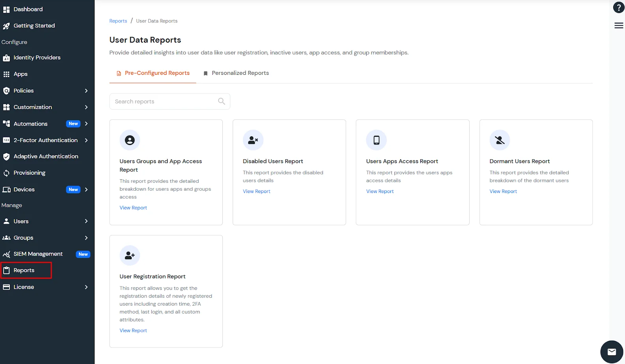The width and height of the screenshot is (625, 364).
Task: Click the Disabled Users Report icon
Action: click(253, 140)
